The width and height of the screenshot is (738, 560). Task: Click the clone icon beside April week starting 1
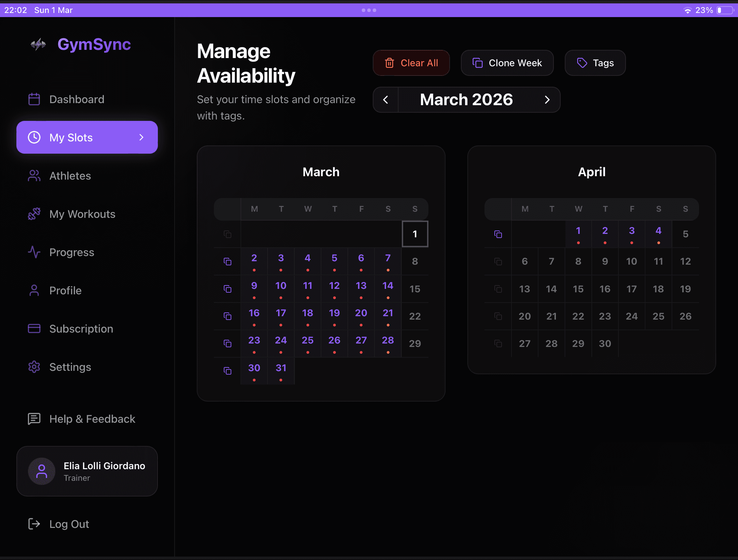coord(498,234)
